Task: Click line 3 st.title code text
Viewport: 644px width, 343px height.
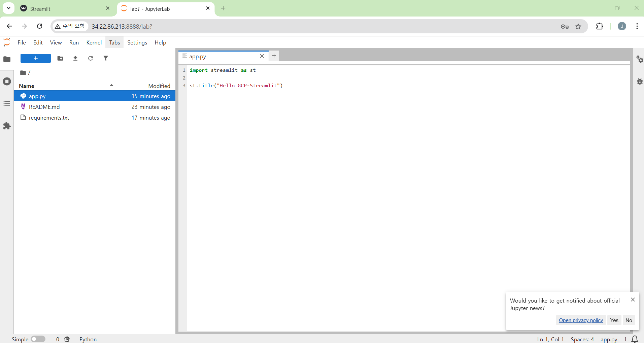Action: click(236, 86)
